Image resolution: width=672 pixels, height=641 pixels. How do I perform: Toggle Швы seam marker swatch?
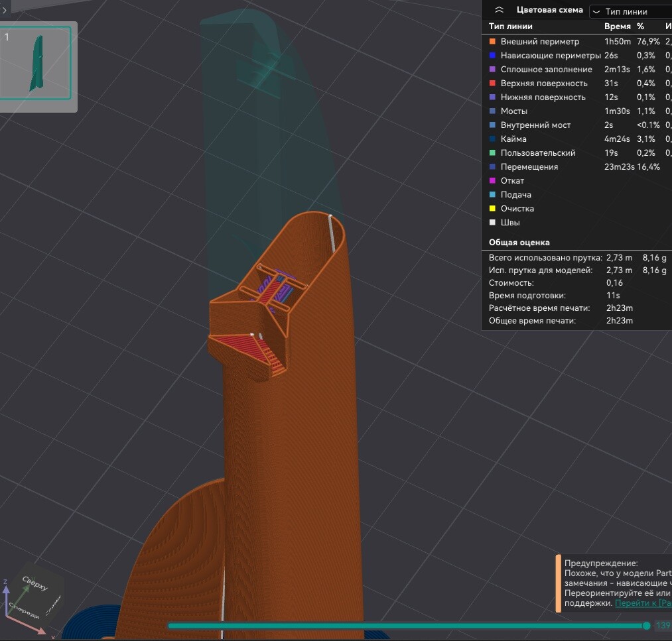(x=492, y=222)
